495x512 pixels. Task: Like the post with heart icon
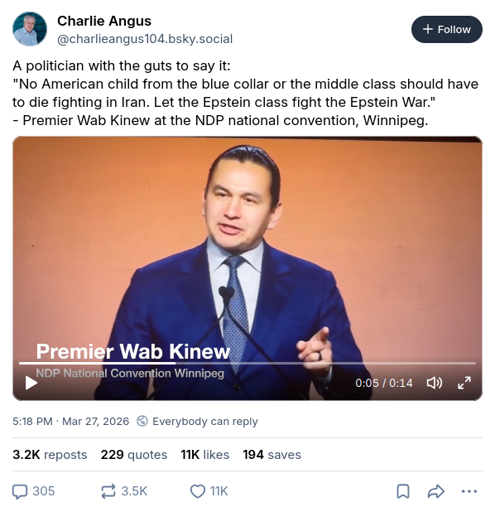(209, 491)
